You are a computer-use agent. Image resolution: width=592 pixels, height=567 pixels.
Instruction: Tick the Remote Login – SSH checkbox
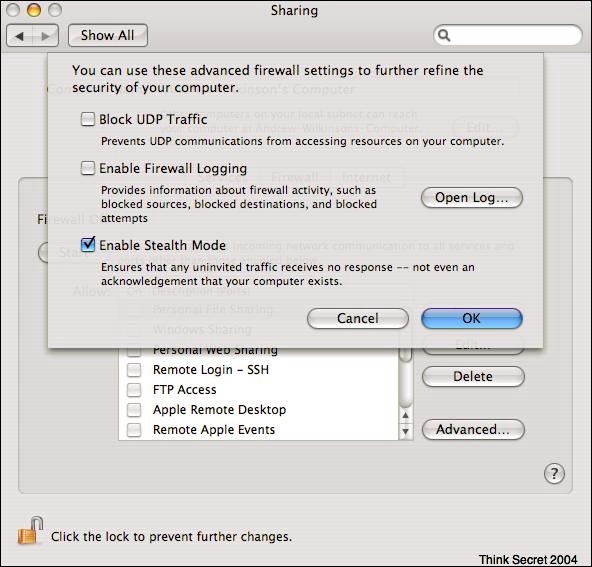(x=134, y=370)
